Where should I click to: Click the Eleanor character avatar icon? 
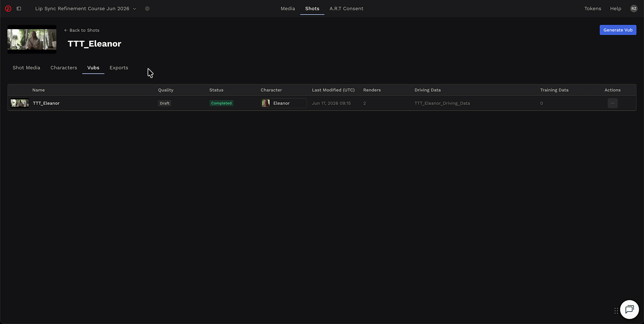point(266,103)
